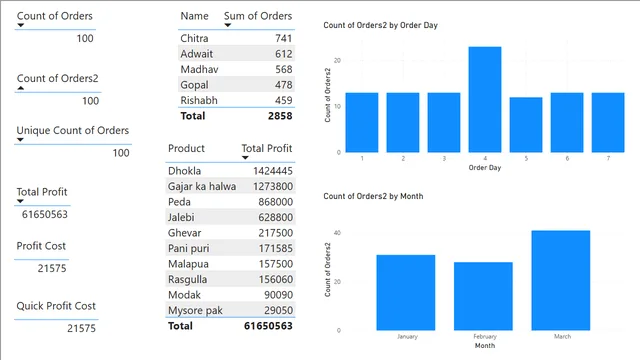Select the January bar in Month chart
This screenshot has width=640, height=360.
coord(406,293)
